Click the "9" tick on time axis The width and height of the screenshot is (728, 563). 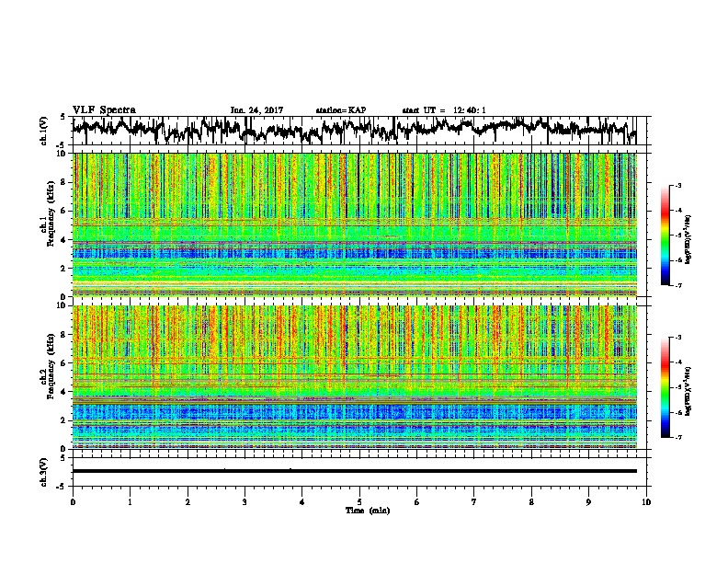tap(588, 501)
